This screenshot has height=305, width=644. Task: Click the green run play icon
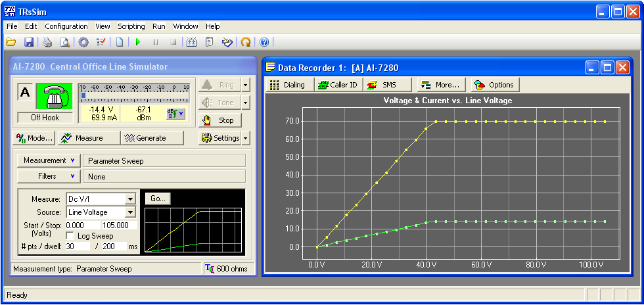(138, 42)
